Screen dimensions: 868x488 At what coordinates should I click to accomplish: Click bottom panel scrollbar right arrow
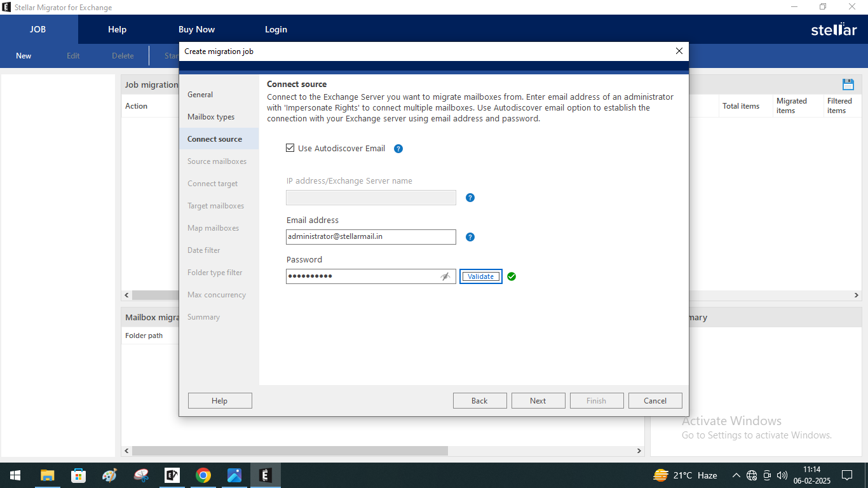(639, 451)
